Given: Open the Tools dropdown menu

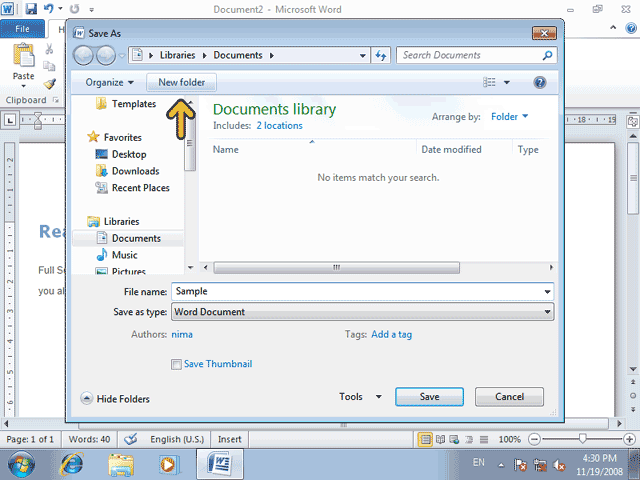Looking at the screenshot, I should pos(360,397).
